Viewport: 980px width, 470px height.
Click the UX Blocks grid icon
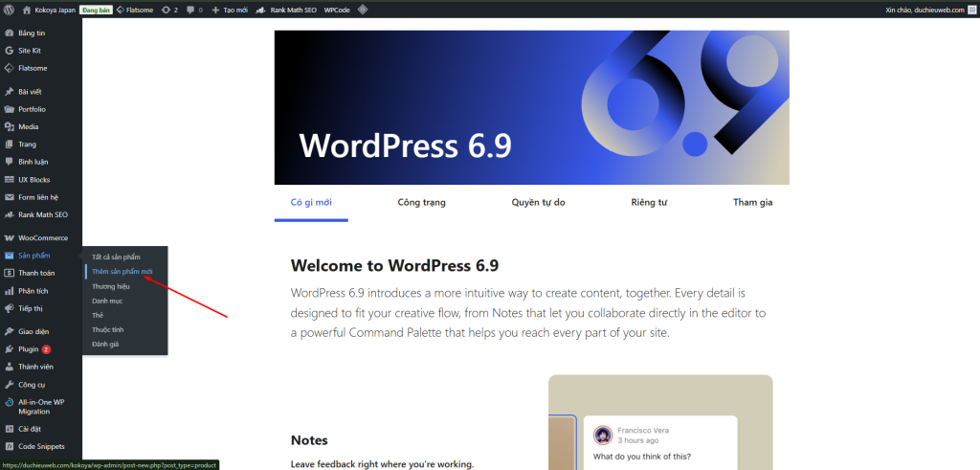(x=9, y=180)
